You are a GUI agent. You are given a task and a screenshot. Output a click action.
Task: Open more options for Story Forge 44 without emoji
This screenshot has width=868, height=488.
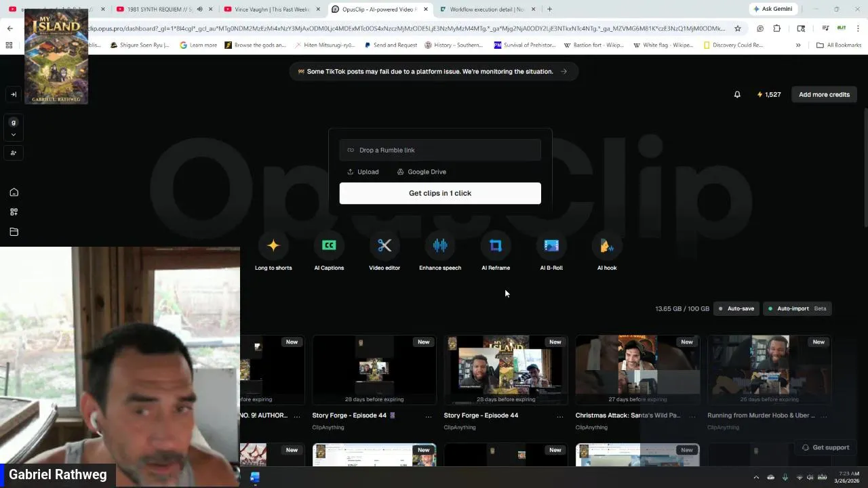pyautogui.click(x=560, y=416)
